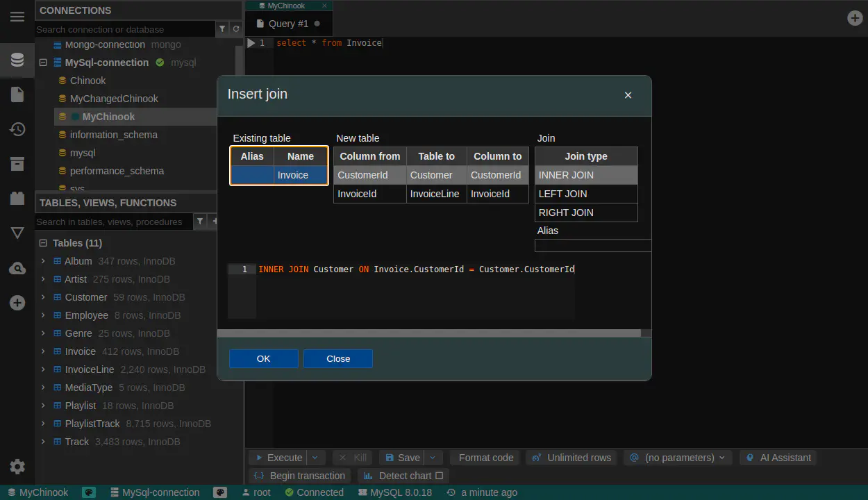This screenshot has width=868, height=500.
Task: Expand the Customer table node
Action: 43,297
